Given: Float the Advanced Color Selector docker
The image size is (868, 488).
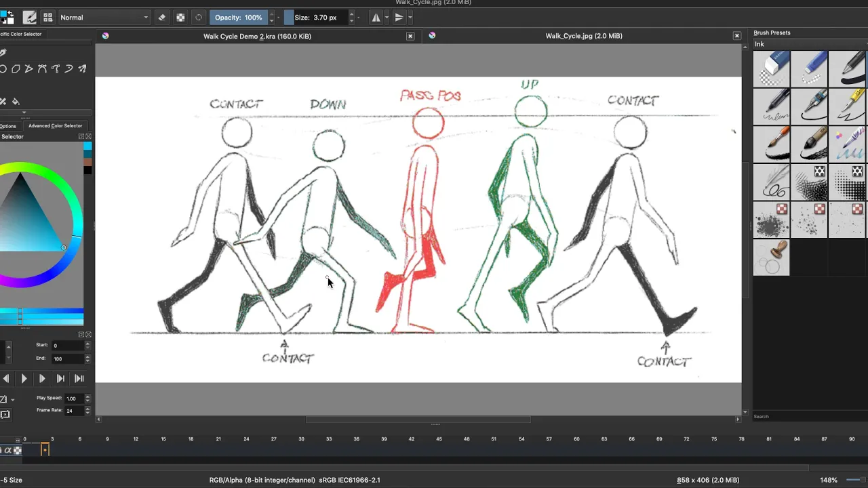Looking at the screenshot, I should click(x=81, y=136).
